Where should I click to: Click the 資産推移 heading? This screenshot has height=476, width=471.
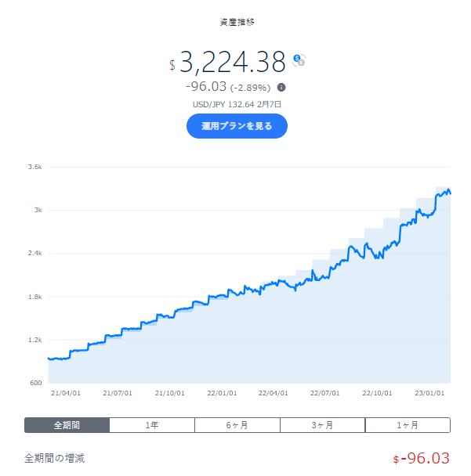tap(237, 22)
